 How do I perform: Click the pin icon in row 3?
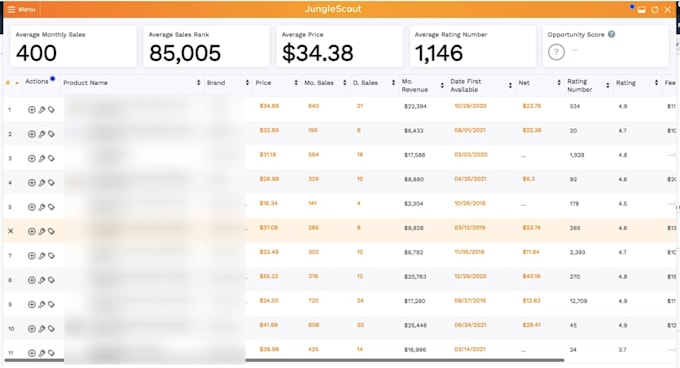click(42, 158)
